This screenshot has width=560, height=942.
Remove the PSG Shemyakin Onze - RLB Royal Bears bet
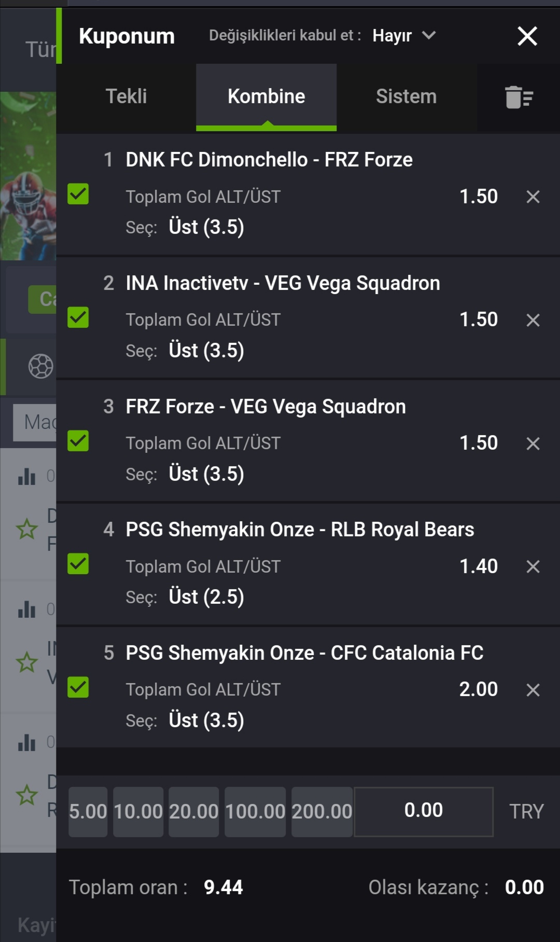point(533,566)
